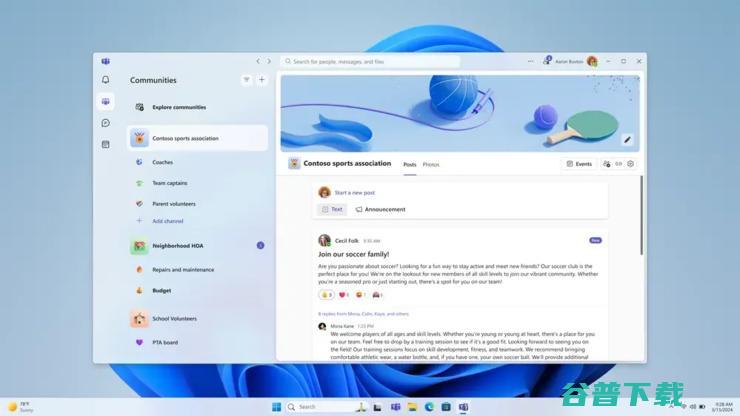Click the heart reaction on post
740x416 pixels.
(x=344, y=295)
